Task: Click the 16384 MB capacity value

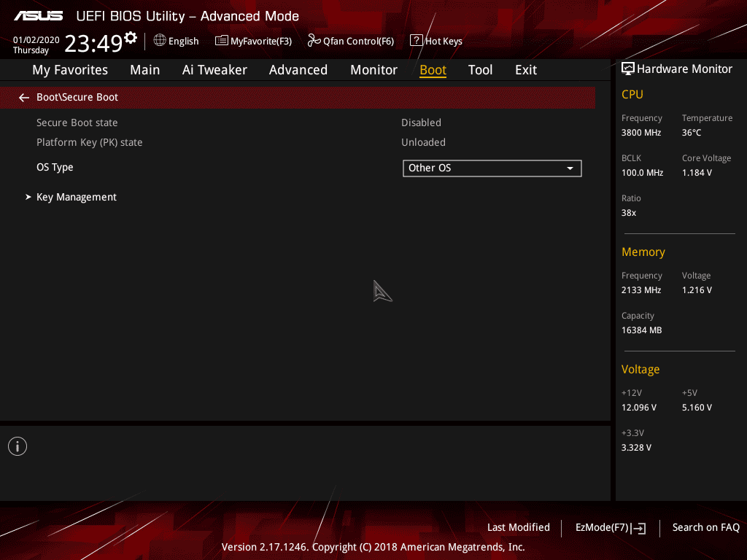Action: tap(641, 330)
